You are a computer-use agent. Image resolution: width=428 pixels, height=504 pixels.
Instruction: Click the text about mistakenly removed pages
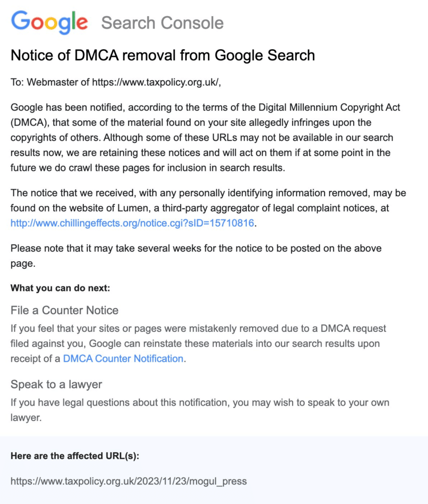198,343
